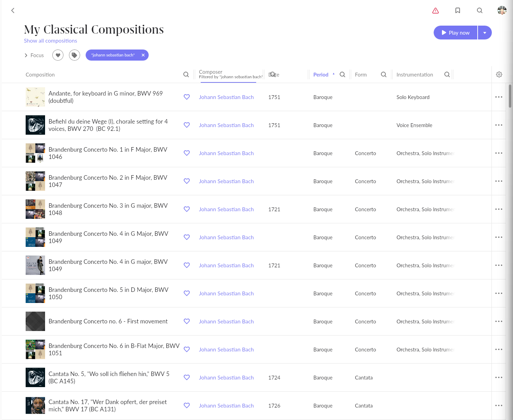Search within the Composition column

click(x=186, y=74)
